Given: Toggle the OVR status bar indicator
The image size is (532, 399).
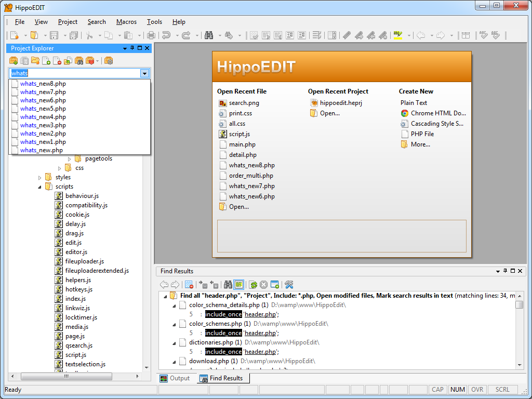Looking at the screenshot, I should point(477,390).
